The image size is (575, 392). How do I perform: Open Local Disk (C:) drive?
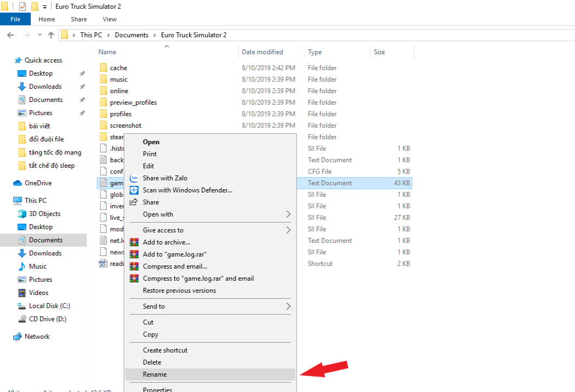(49, 306)
